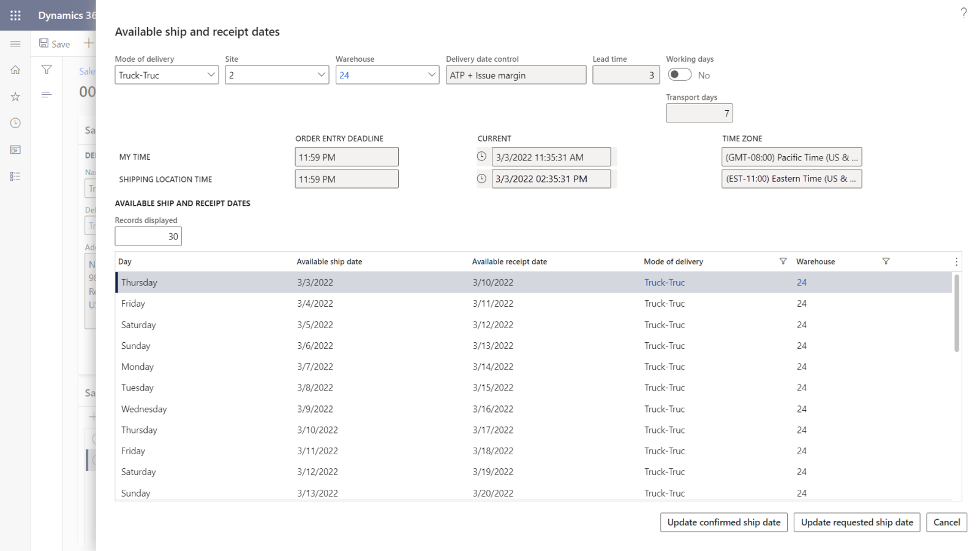
Task: Click Update requested ship date button
Action: pos(857,522)
